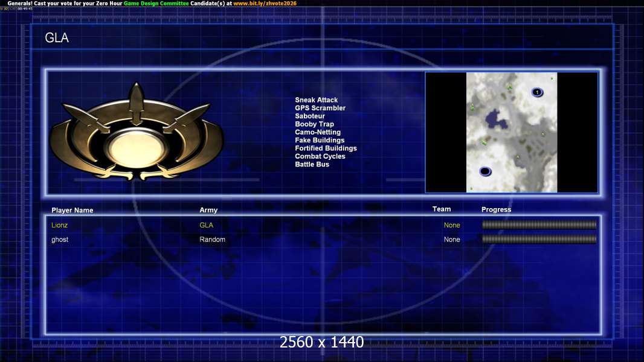Click the green Game Design Committee text
Screen dimensions: 644x362
click(156, 3)
